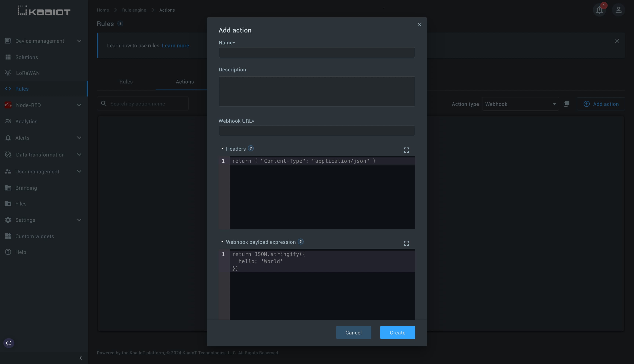Viewport: 634px width, 364px height.
Task: Click the Files folder icon
Action: 8,203
